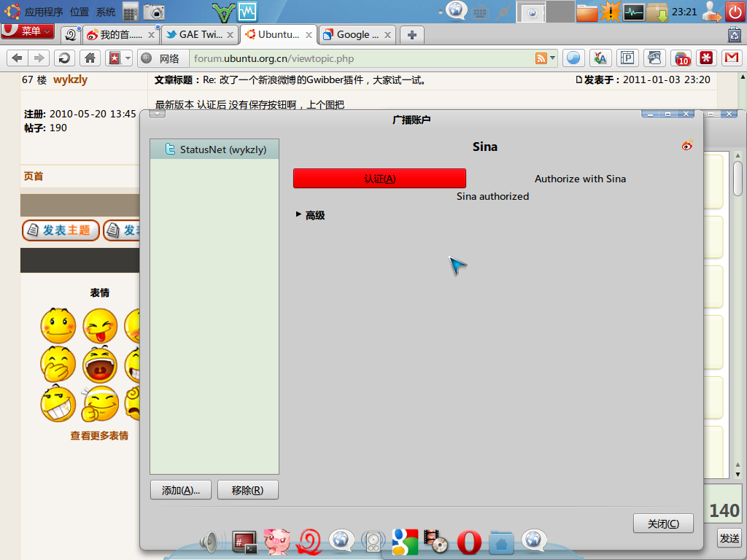
Task: Go forward in browser history
Action: 39,58
